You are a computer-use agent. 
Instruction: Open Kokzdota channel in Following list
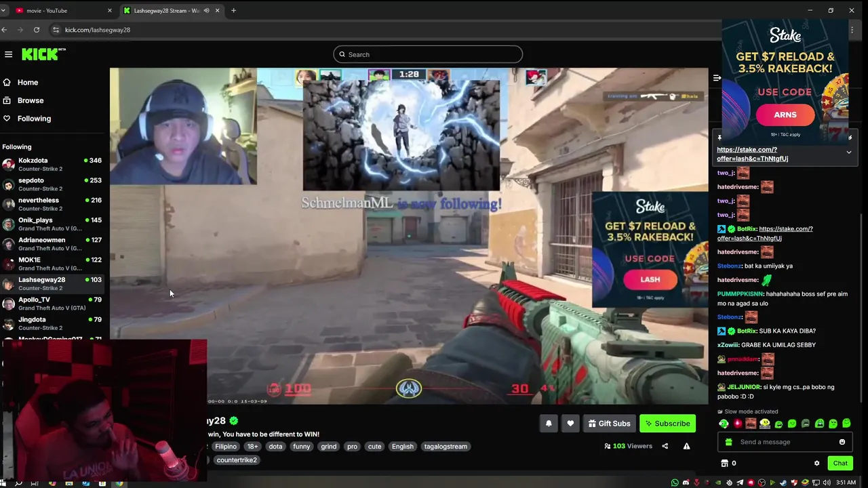click(x=52, y=165)
